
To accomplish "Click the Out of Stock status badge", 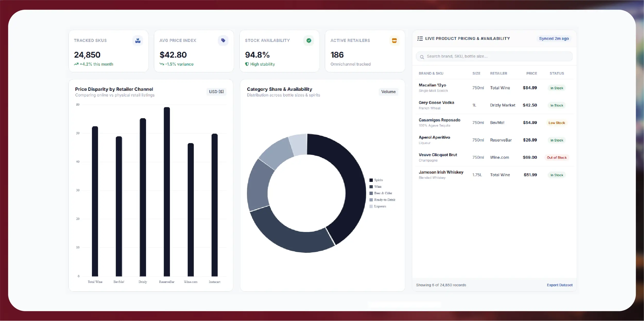I will click(x=557, y=158).
